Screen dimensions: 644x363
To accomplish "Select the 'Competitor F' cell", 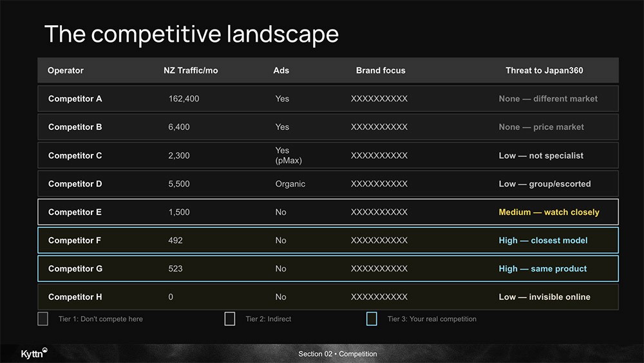I will 74,241.
